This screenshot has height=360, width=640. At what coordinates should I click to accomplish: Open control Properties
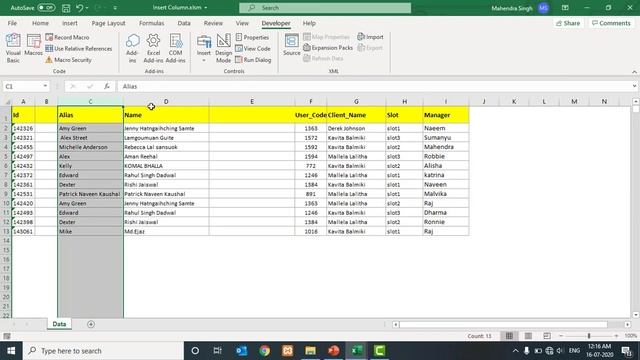click(252, 37)
